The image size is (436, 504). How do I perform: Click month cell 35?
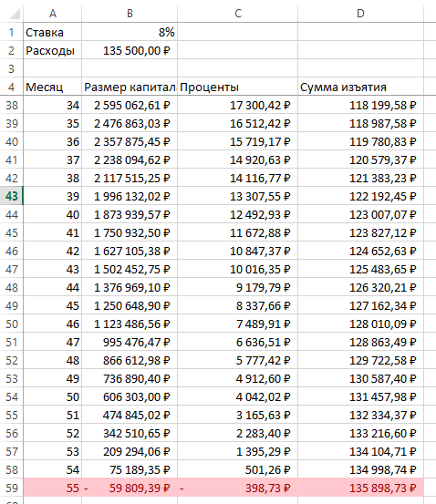(53, 123)
